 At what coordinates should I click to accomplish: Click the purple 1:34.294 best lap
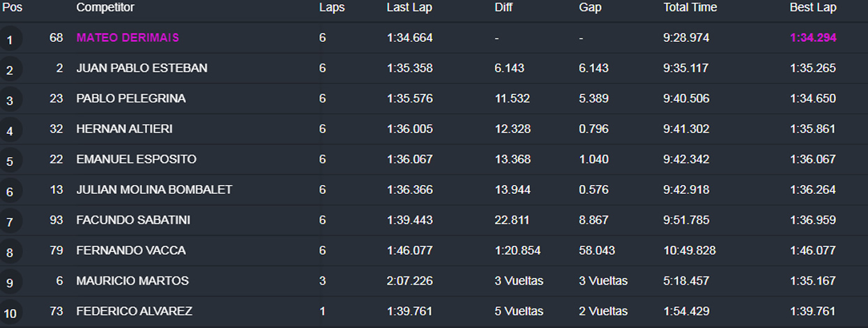[x=813, y=38]
